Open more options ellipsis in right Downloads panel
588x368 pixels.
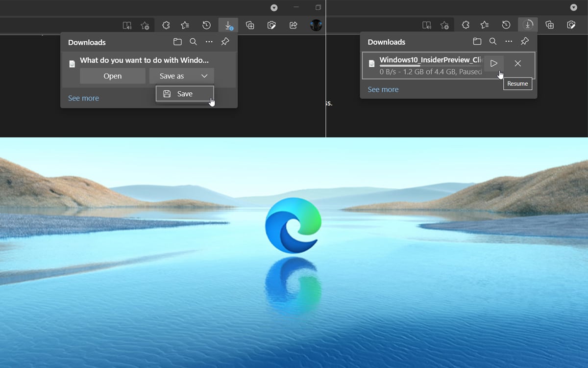point(509,42)
